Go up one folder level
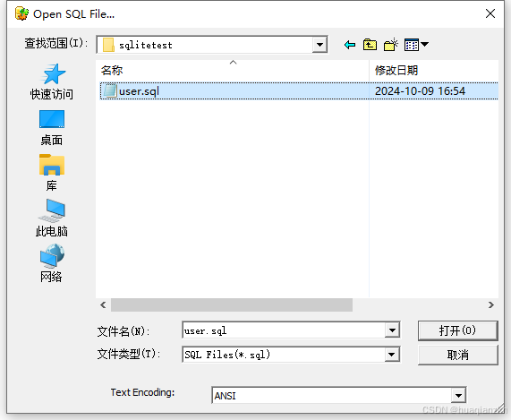511x420 pixels. (370, 45)
